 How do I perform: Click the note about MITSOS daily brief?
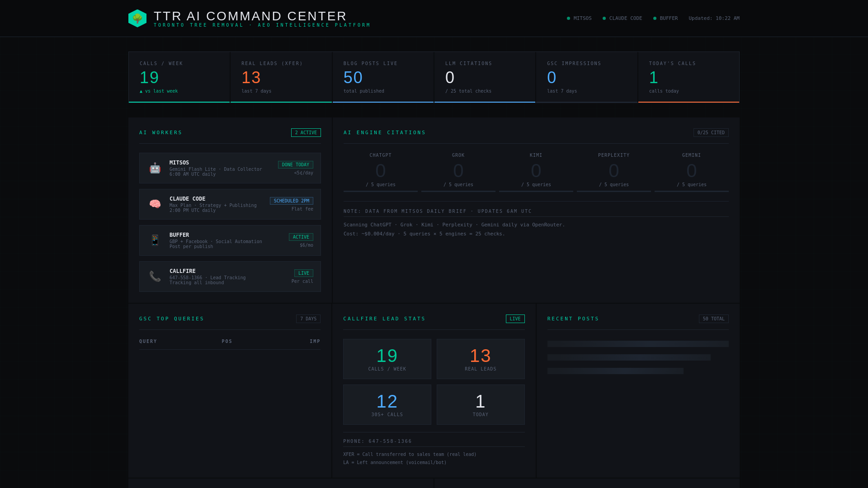[x=438, y=211]
